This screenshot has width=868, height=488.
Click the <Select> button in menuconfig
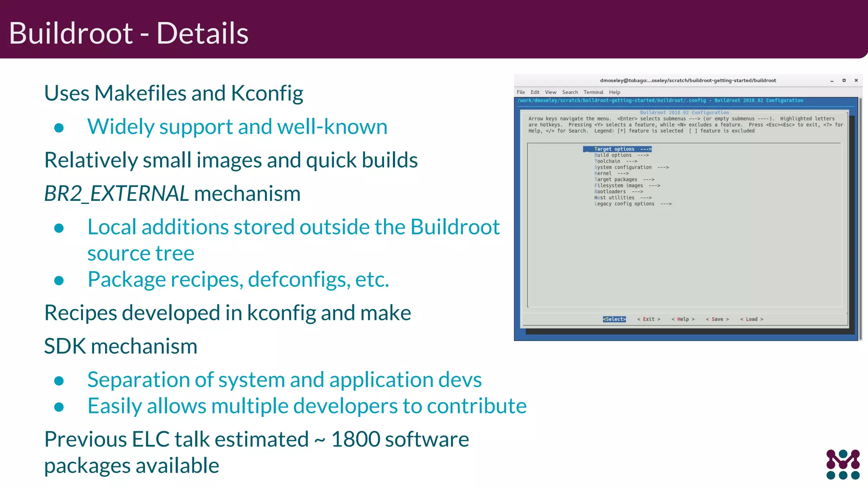coord(614,319)
